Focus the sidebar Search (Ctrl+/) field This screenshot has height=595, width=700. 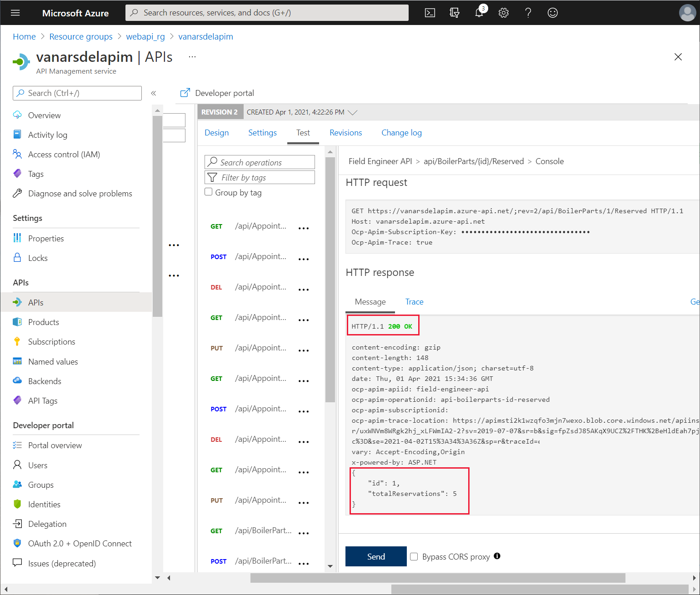click(77, 93)
